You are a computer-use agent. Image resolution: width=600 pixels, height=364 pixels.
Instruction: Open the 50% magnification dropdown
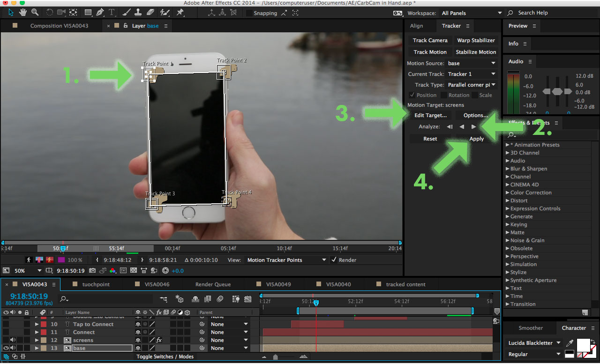tap(28, 271)
